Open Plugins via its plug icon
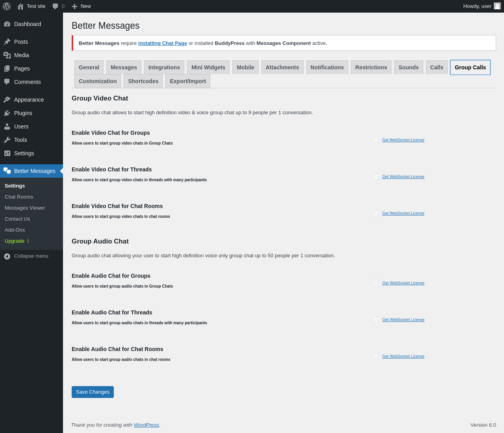 (7, 113)
